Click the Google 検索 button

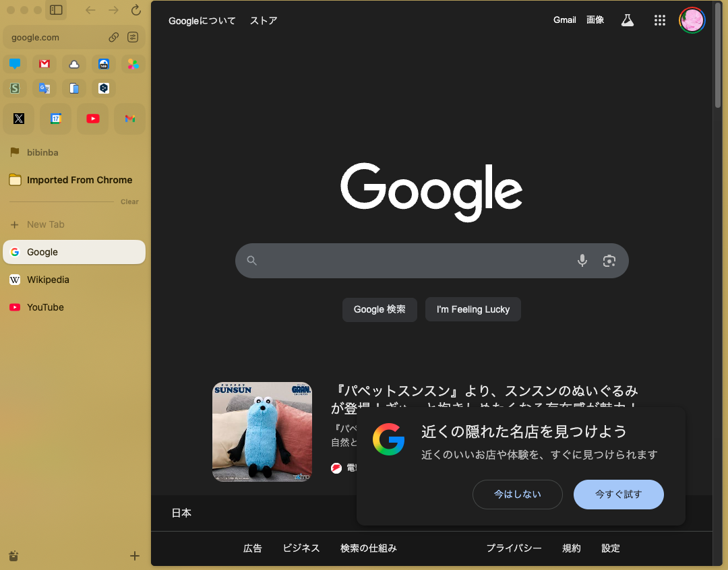click(380, 310)
